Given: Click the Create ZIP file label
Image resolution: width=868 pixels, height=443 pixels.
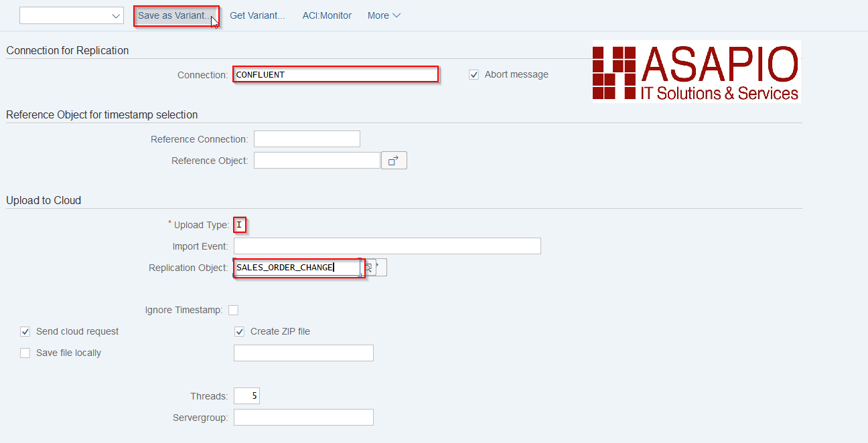Looking at the screenshot, I should point(280,331).
